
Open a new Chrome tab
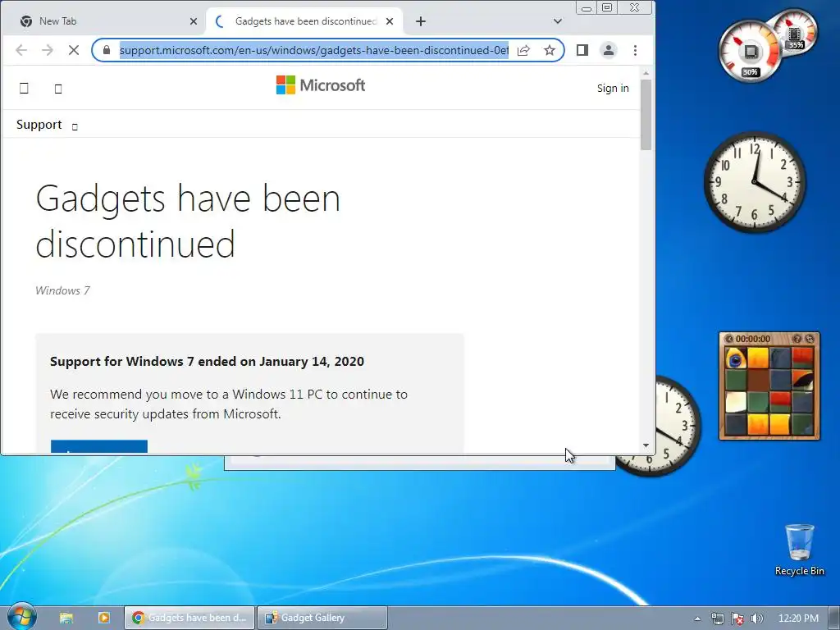coord(421,21)
